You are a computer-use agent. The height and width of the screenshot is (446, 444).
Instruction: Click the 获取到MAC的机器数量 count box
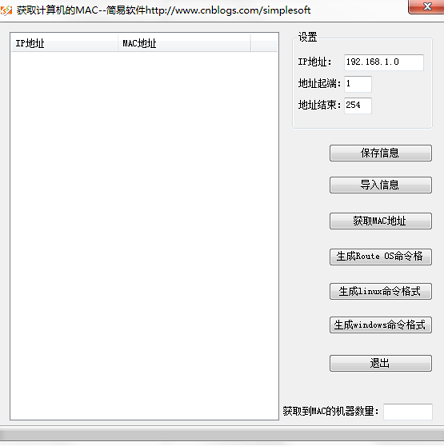408,412
